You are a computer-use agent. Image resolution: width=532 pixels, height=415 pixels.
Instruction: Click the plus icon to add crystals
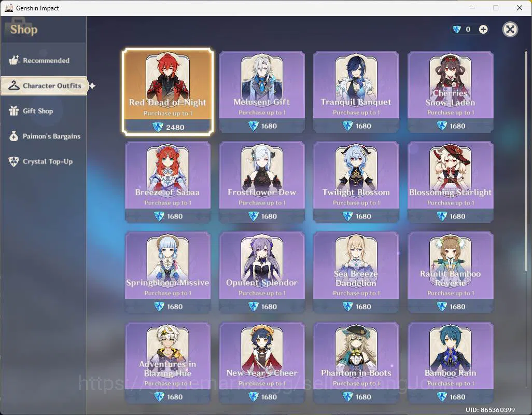(x=483, y=30)
